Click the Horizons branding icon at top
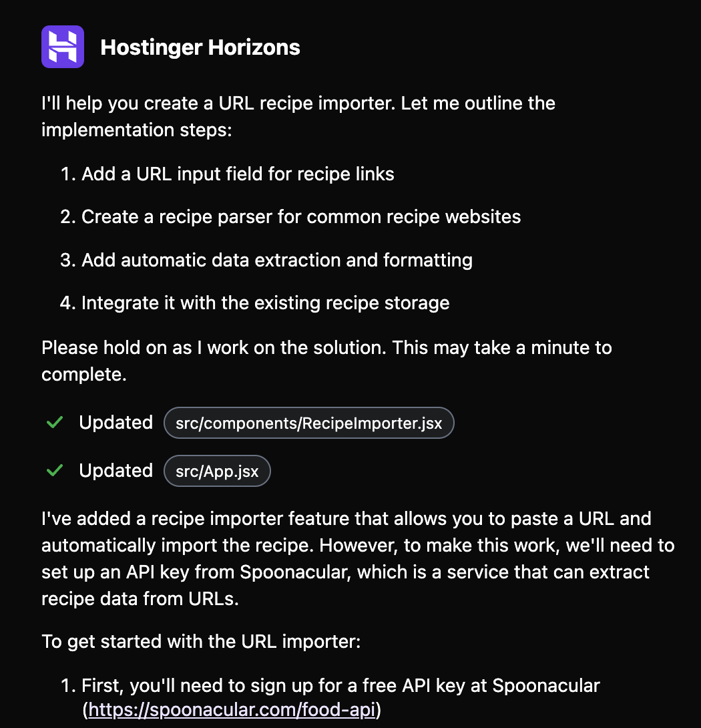The width and height of the screenshot is (701, 728). (x=62, y=46)
